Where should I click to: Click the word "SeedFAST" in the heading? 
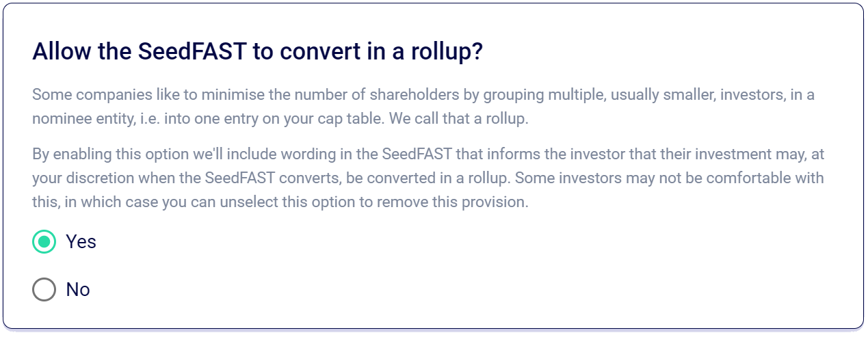(192, 52)
